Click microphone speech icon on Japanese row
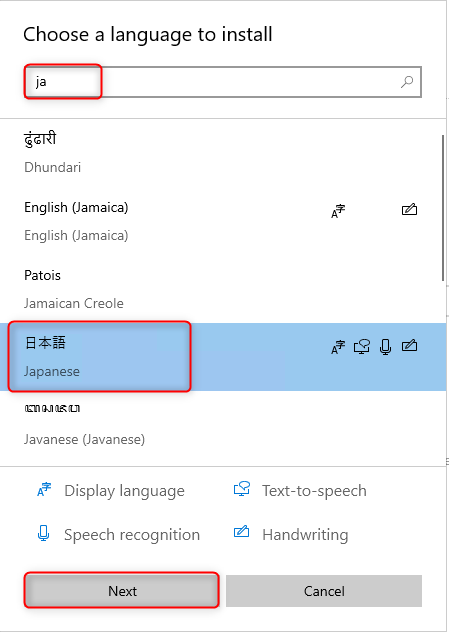Image resolution: width=449 pixels, height=632 pixels. pyautogui.click(x=386, y=347)
